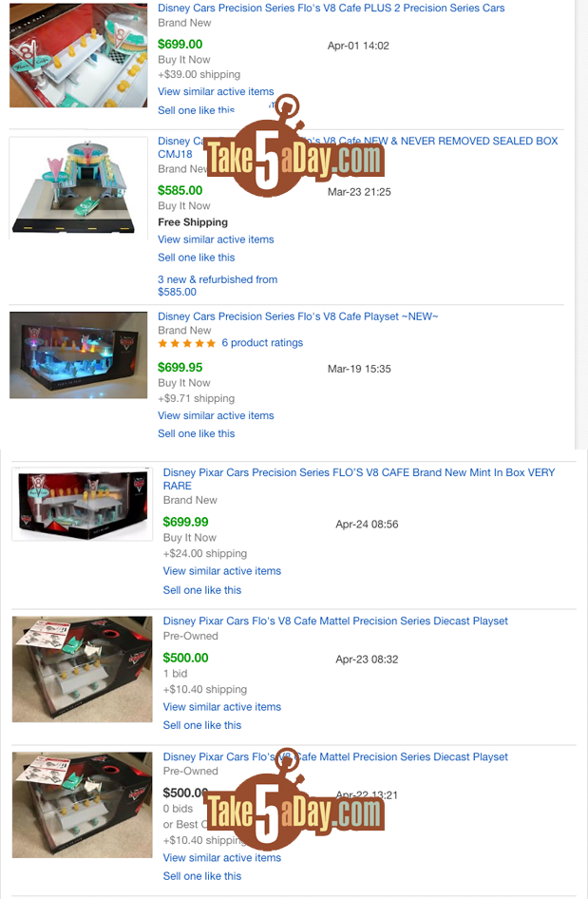Follow the '3 new & refurbished from $585.00' link

point(218,285)
